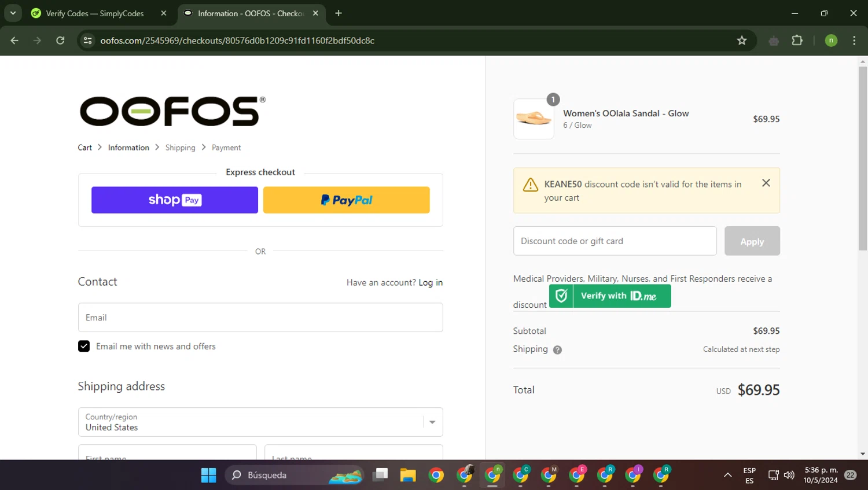Open the ESP language indicator

(x=749, y=476)
